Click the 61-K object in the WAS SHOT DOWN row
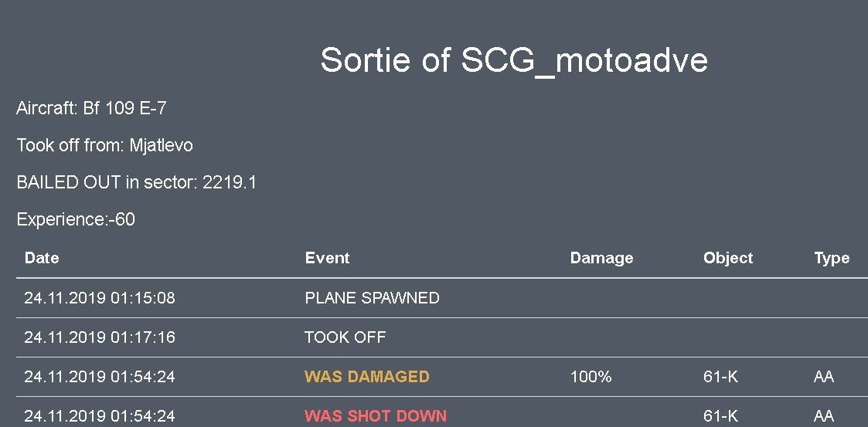This screenshot has width=868, height=427. coord(720,416)
